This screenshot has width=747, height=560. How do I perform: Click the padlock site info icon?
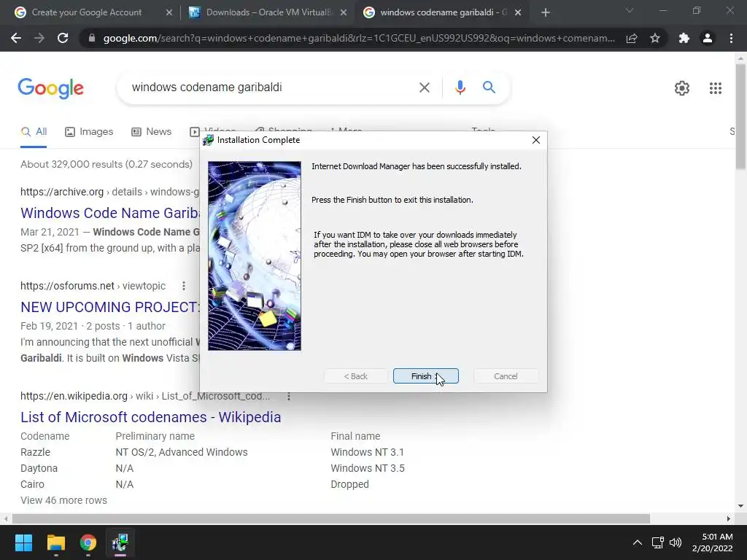[92, 38]
